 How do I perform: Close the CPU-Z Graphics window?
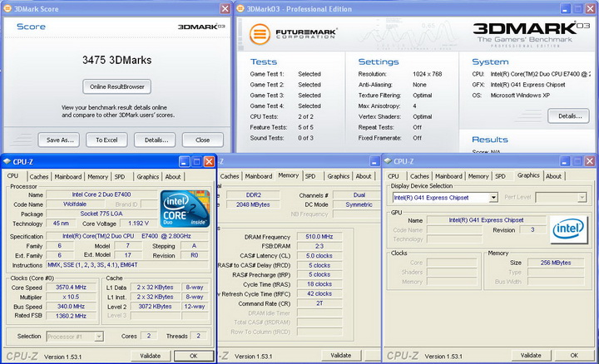(x=590, y=161)
